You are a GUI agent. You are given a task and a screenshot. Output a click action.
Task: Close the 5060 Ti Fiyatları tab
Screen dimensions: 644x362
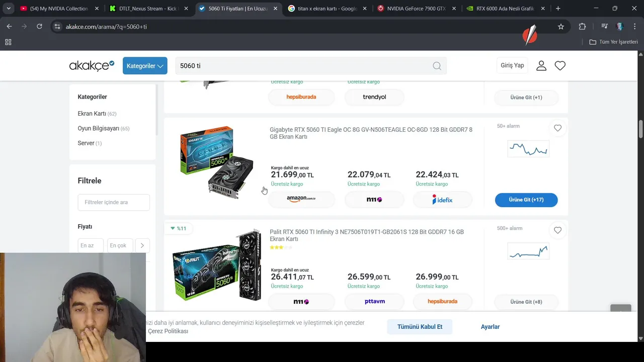[x=275, y=9]
